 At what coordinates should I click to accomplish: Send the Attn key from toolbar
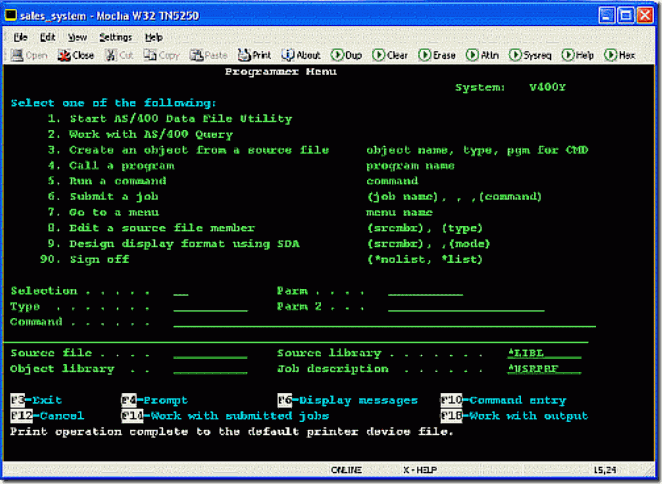click(483, 55)
